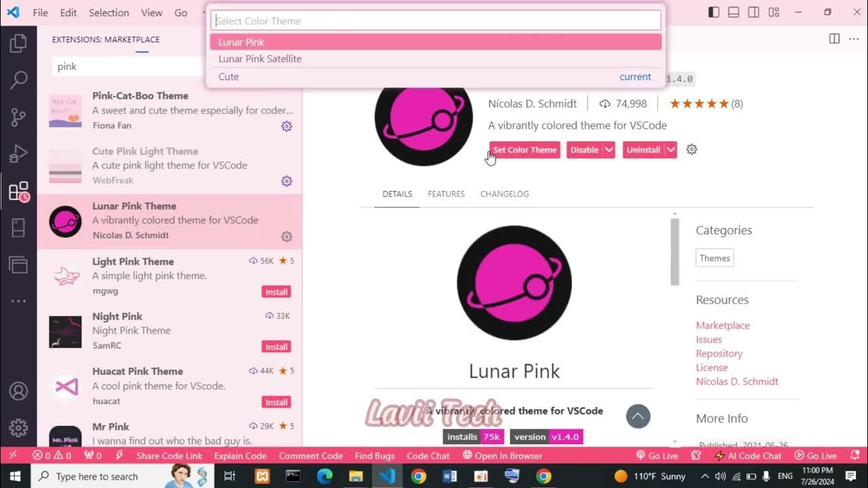This screenshot has height=488, width=868.
Task: Click the Set Color Theme button
Action: (525, 150)
